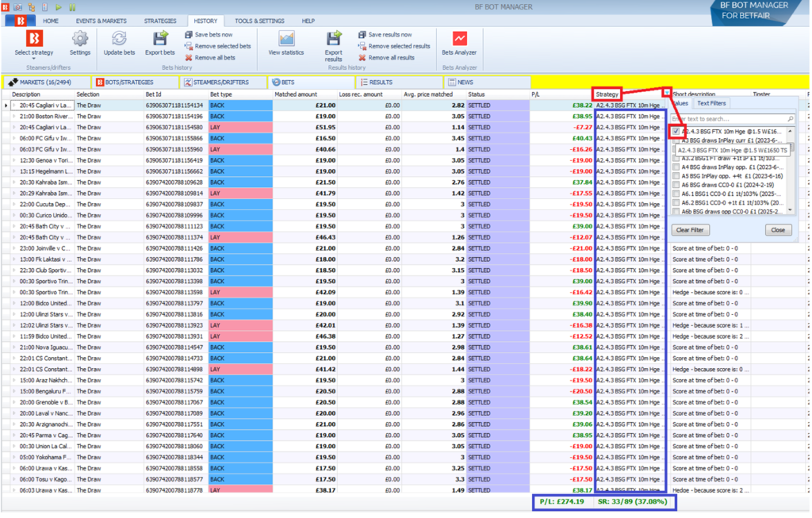Check the A4 BSG draws InPlay opp. filter
Viewport: 812px width, 518px height.
[676, 167]
